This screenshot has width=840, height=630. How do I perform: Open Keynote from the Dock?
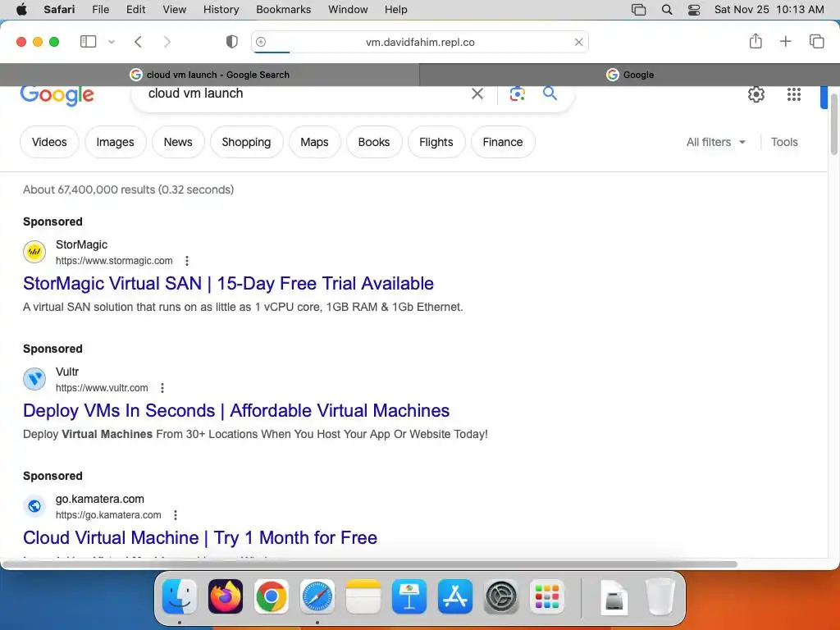point(409,596)
